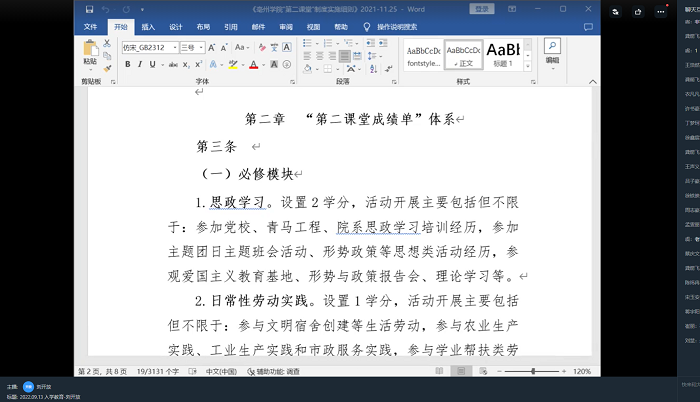Open the font name dropdown 仿宋_GB2312

(175, 47)
